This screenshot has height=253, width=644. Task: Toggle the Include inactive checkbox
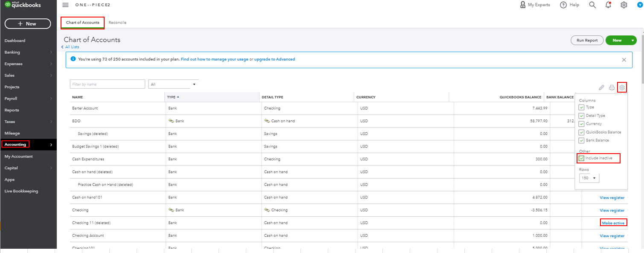581,158
